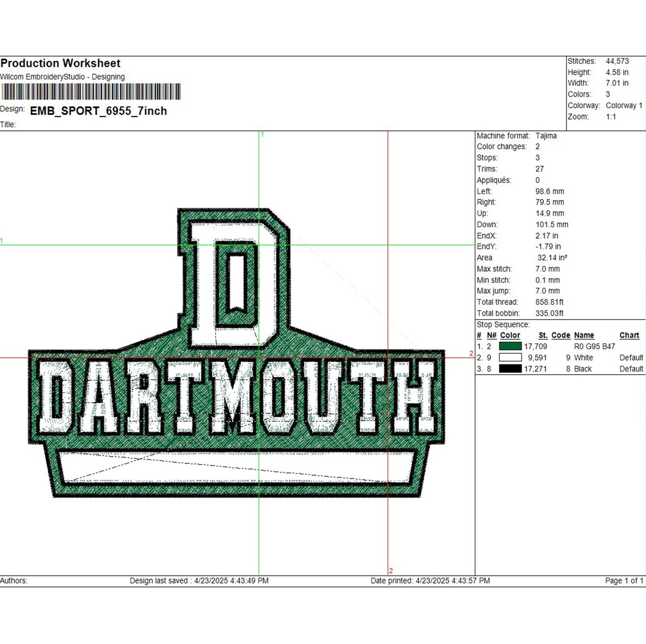This screenshot has width=646, height=644.
Task: Click the "Max stitch:" label
Action: click(x=494, y=269)
